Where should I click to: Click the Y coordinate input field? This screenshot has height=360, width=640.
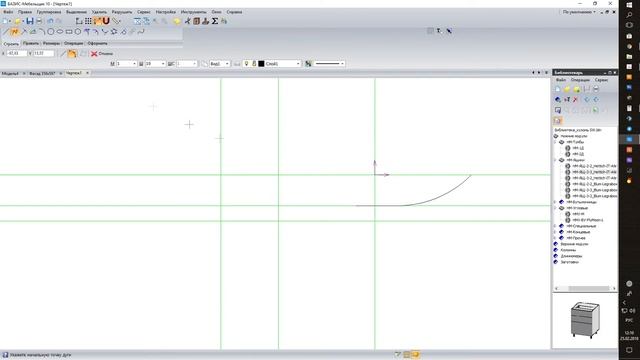pos(44,53)
